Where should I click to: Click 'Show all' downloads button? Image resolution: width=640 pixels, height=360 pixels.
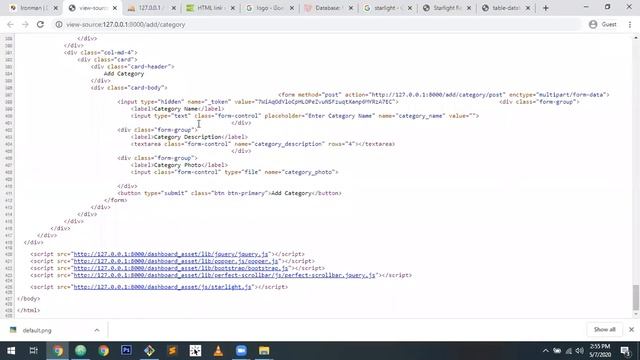coord(604,329)
